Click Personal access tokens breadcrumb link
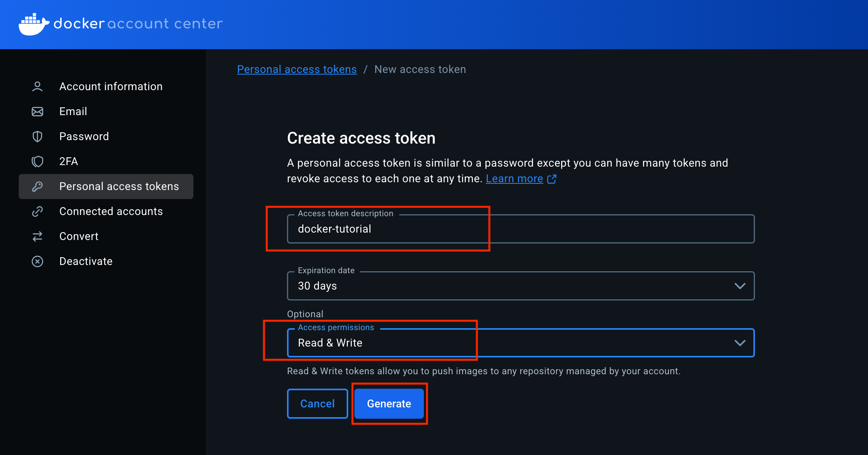The image size is (868, 455). click(x=297, y=69)
